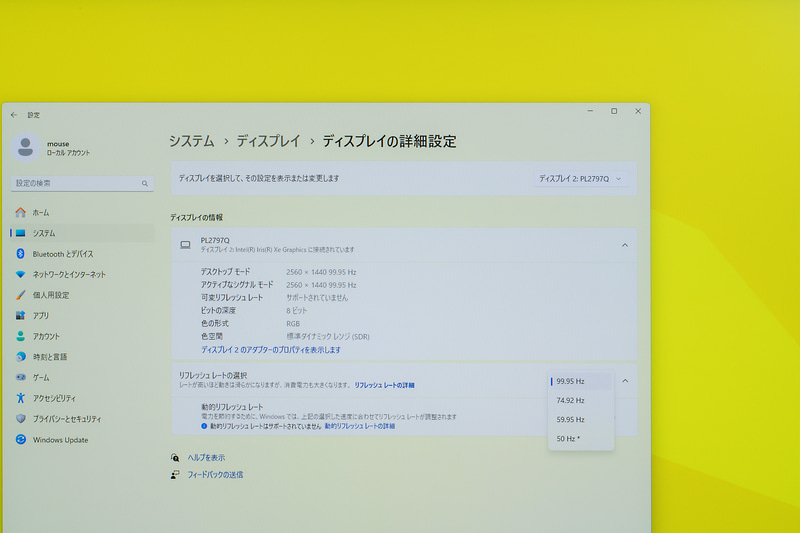The image size is (800, 533).
Task: Click the ゲーム controller icon
Action: coord(20,377)
